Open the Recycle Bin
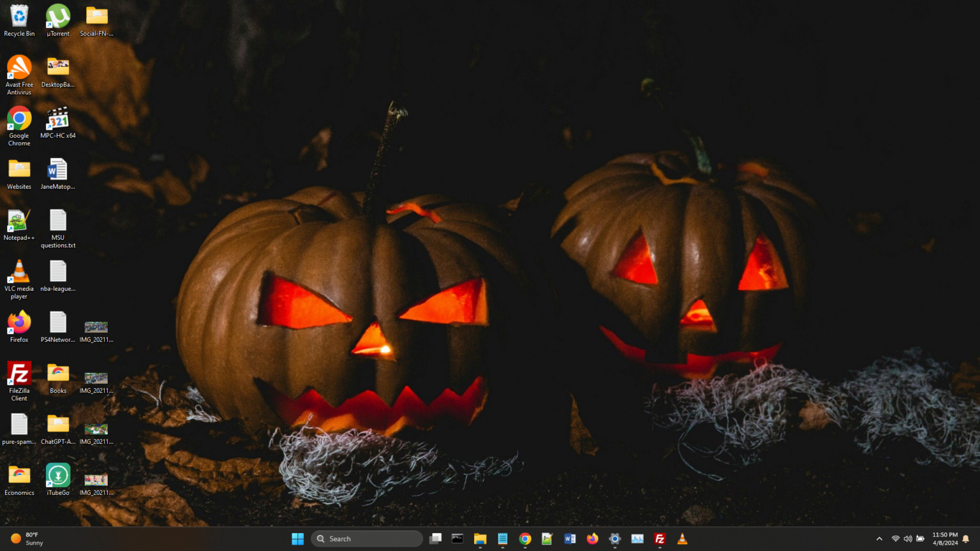This screenshot has width=980, height=551. (x=19, y=16)
